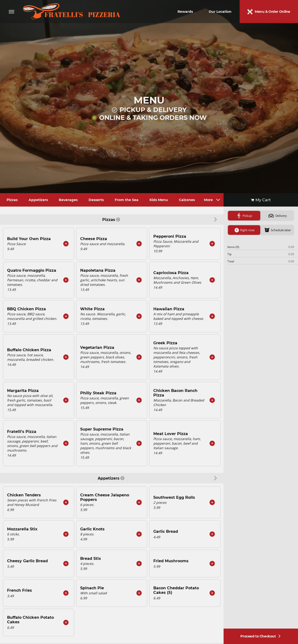This screenshot has height=644, width=298.
Task: Add Bread Stix to cart
Action: 139,564
